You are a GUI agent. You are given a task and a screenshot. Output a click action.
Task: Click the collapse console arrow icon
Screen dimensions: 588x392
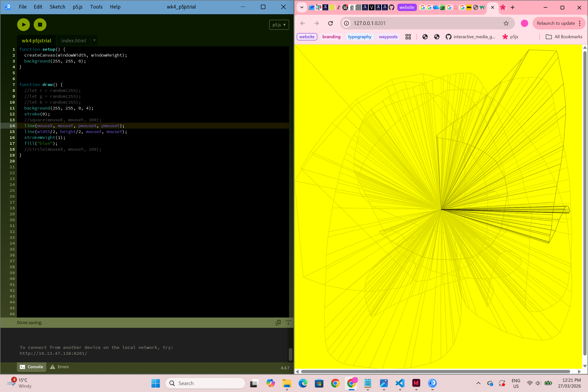[288, 323]
